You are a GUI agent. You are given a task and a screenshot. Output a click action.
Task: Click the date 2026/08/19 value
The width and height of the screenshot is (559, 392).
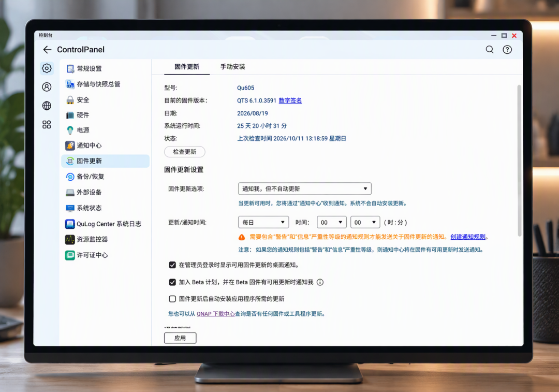pos(253,113)
